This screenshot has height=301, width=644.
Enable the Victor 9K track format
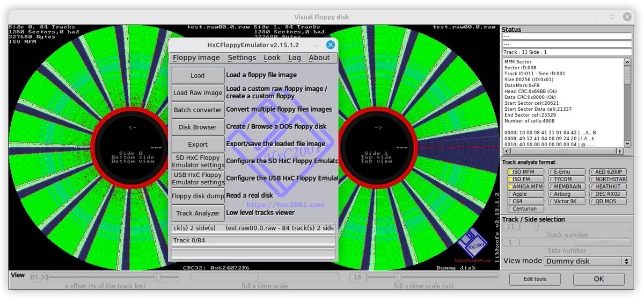coord(566,202)
